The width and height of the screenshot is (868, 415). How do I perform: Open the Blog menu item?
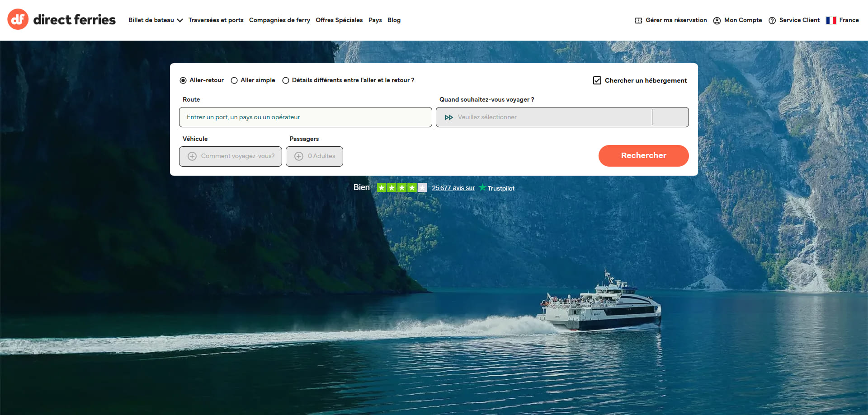coord(394,20)
